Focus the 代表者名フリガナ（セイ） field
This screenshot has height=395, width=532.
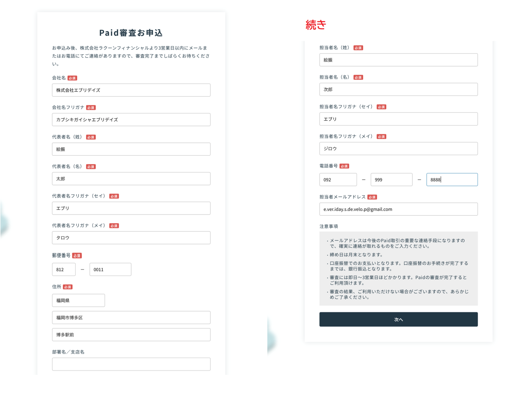pos(131,208)
